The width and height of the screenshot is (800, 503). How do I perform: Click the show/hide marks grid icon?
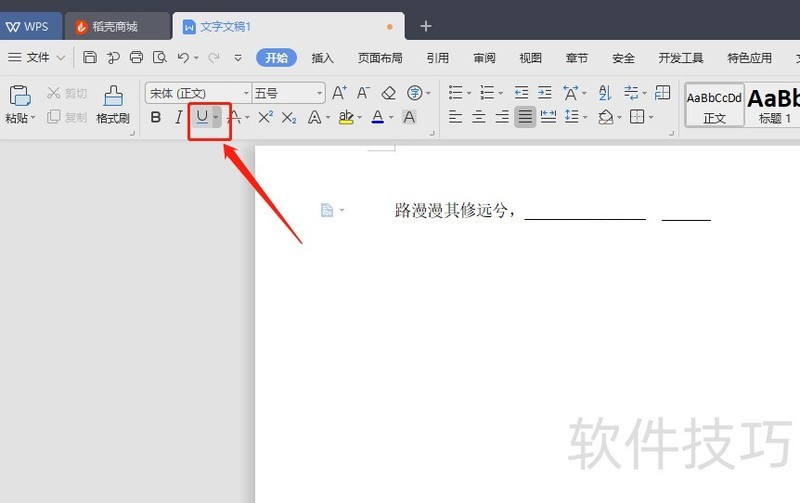(x=662, y=93)
